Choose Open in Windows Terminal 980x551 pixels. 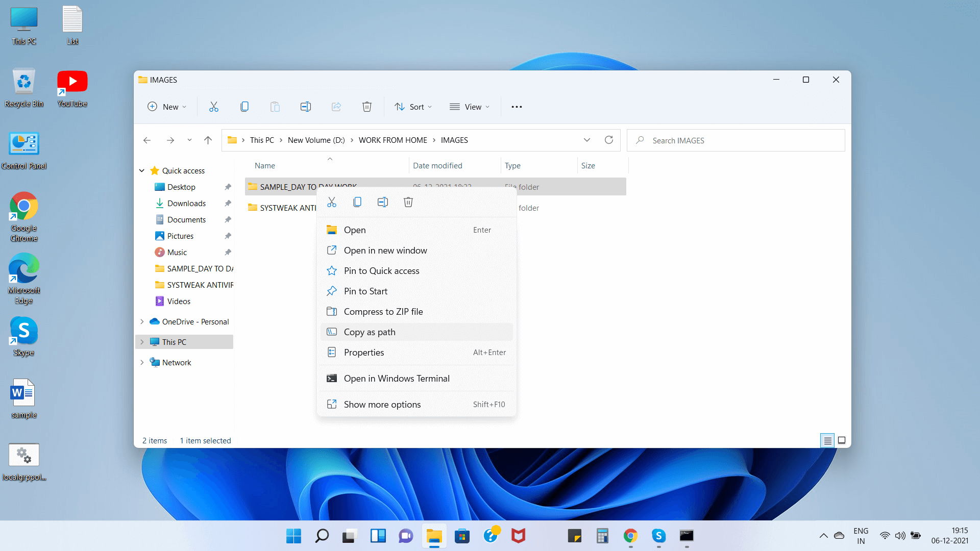click(397, 378)
